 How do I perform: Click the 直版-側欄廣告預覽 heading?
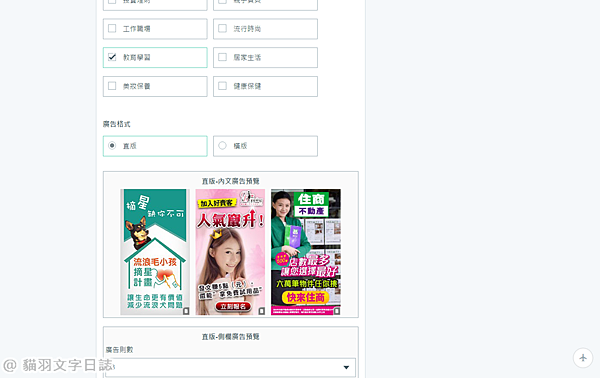[x=231, y=337]
